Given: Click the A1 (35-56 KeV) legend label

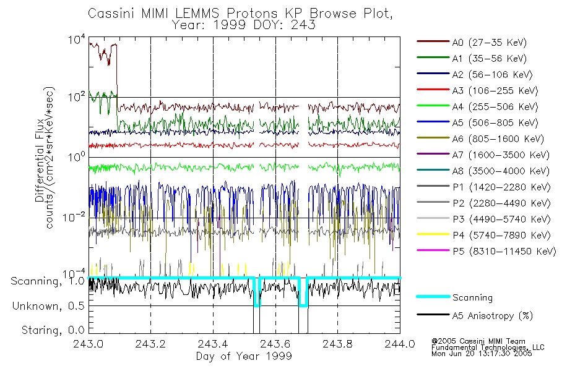Looking at the screenshot, I should tap(489, 59).
